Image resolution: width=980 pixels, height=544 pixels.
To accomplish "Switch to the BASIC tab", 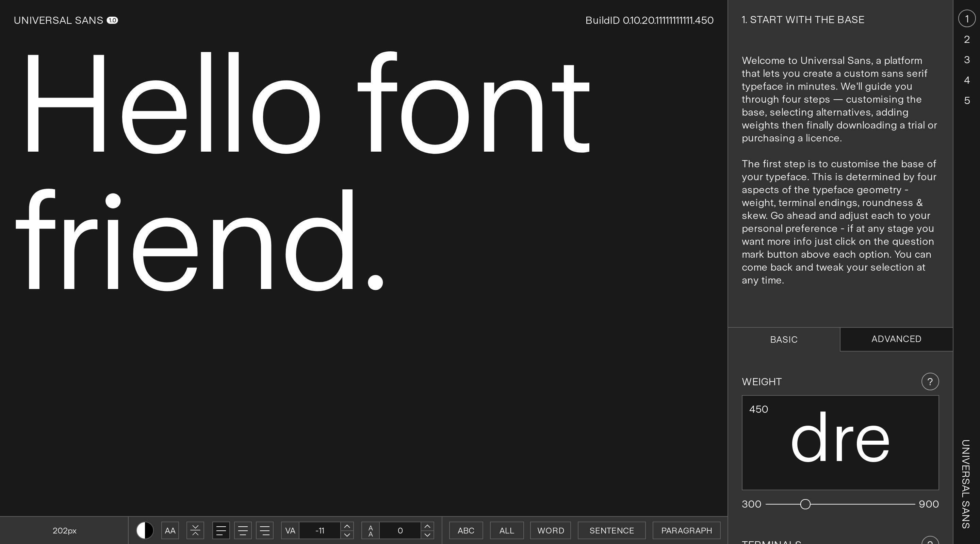I will point(784,339).
